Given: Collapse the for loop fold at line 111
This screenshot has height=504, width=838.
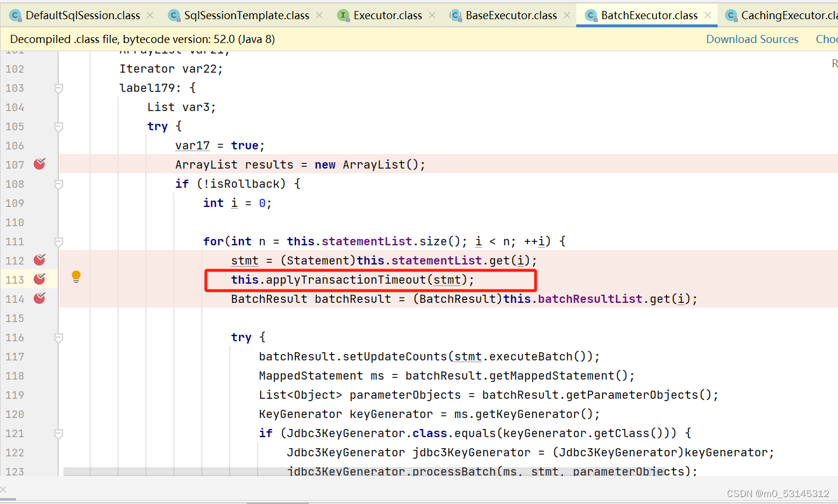Looking at the screenshot, I should click(x=58, y=241).
